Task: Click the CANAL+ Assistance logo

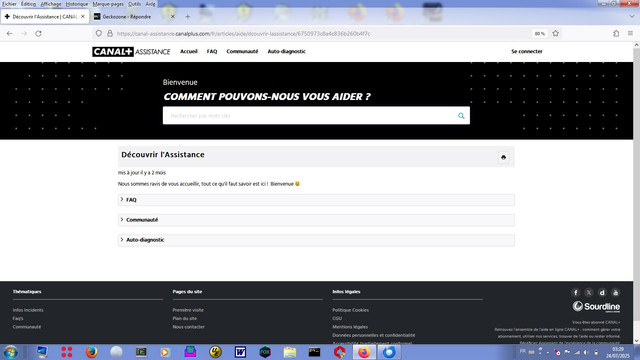Action: pyautogui.click(x=131, y=51)
